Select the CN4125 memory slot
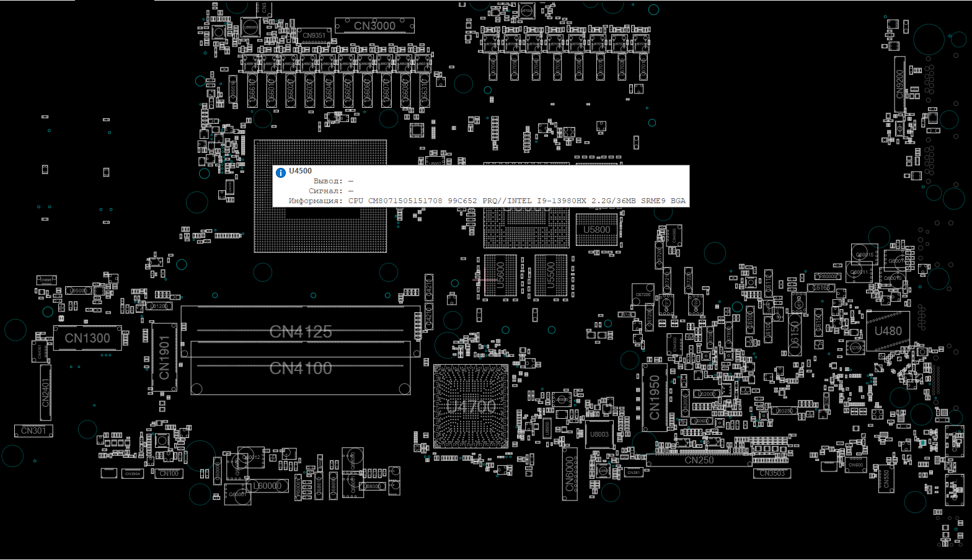Screen dimensions: 972x560 301,331
